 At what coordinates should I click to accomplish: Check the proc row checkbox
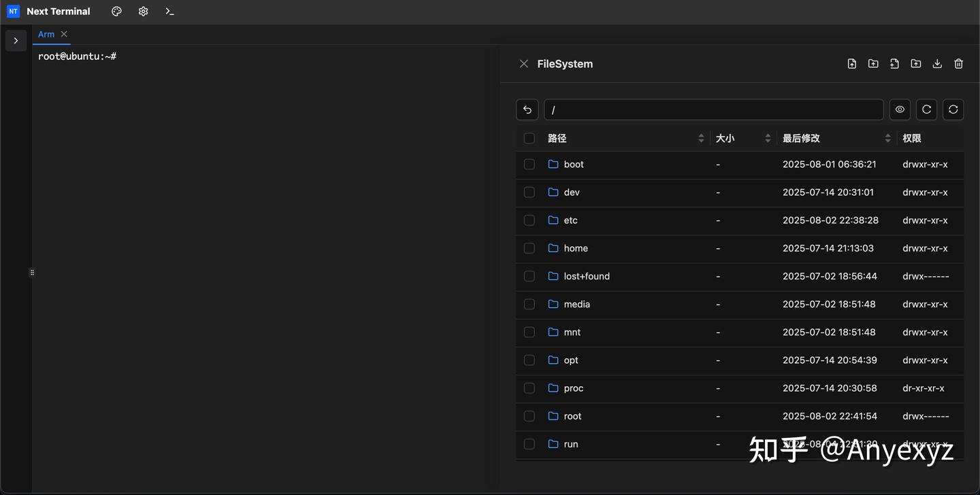click(x=529, y=388)
